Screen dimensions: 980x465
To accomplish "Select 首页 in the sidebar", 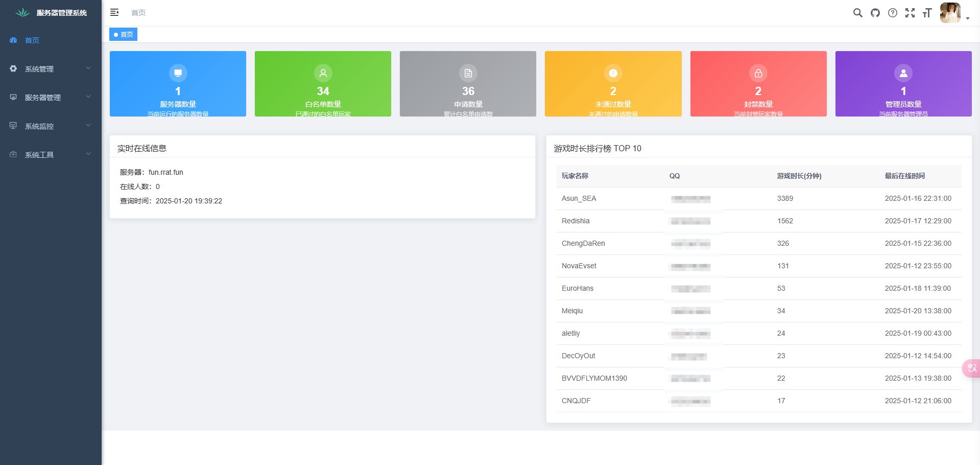I will [32, 40].
